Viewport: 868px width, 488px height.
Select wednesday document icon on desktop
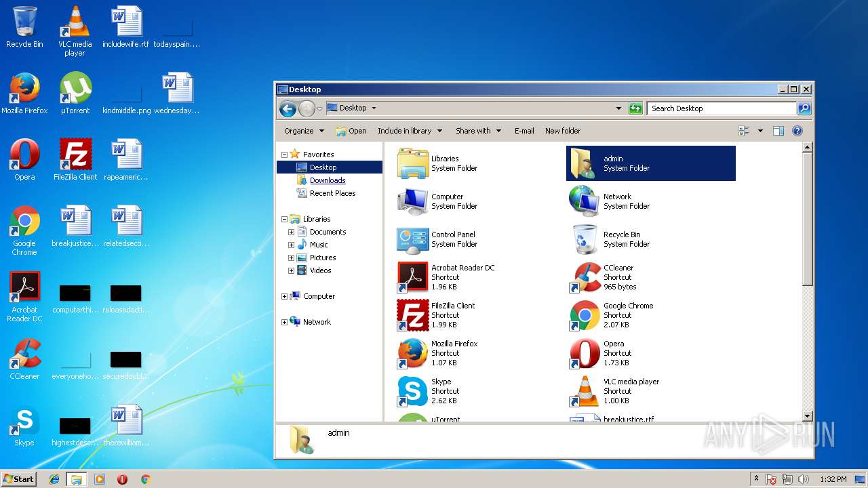pyautogui.click(x=177, y=94)
